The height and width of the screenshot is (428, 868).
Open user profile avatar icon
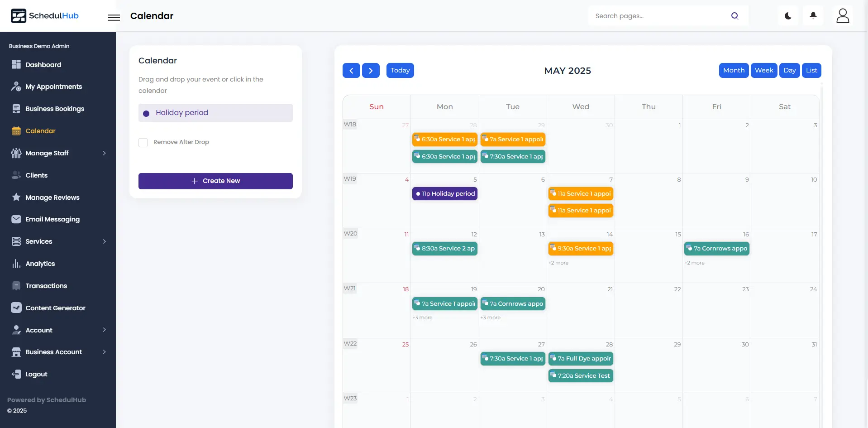click(x=842, y=16)
